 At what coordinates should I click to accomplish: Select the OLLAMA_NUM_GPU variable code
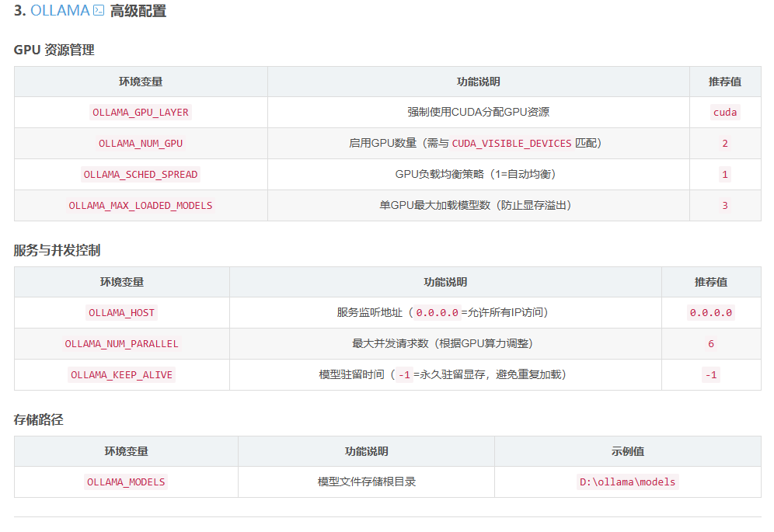(141, 144)
